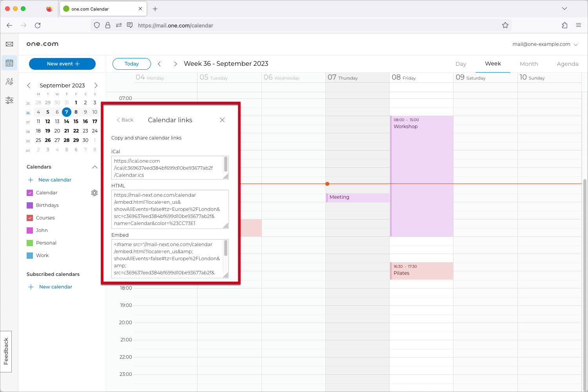Close the Calendar links popup
Viewport: 588px width, 392px height.
click(222, 120)
